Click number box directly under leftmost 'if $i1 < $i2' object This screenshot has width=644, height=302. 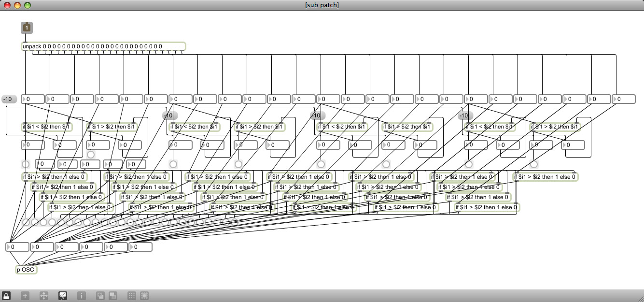33,144
